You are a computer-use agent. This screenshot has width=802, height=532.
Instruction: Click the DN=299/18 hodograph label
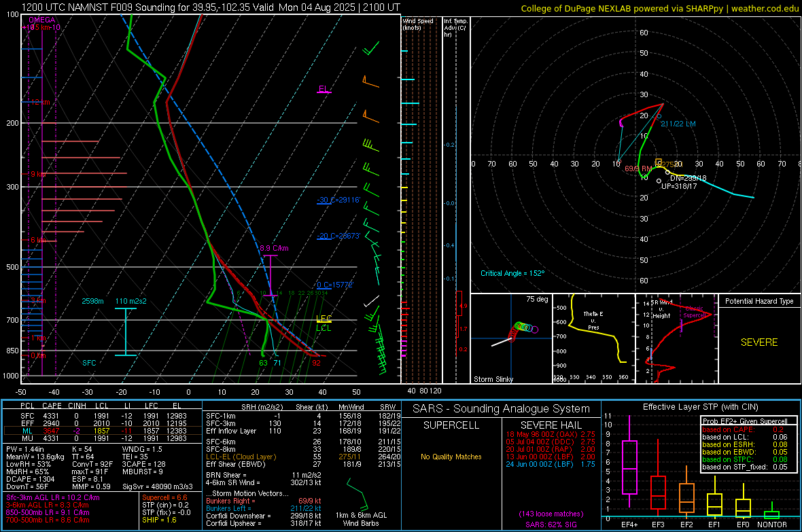(688, 178)
